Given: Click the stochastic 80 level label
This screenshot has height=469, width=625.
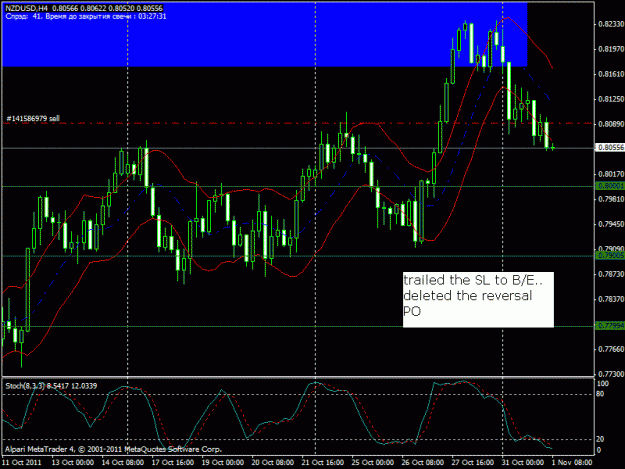Looking at the screenshot, I should [x=600, y=394].
